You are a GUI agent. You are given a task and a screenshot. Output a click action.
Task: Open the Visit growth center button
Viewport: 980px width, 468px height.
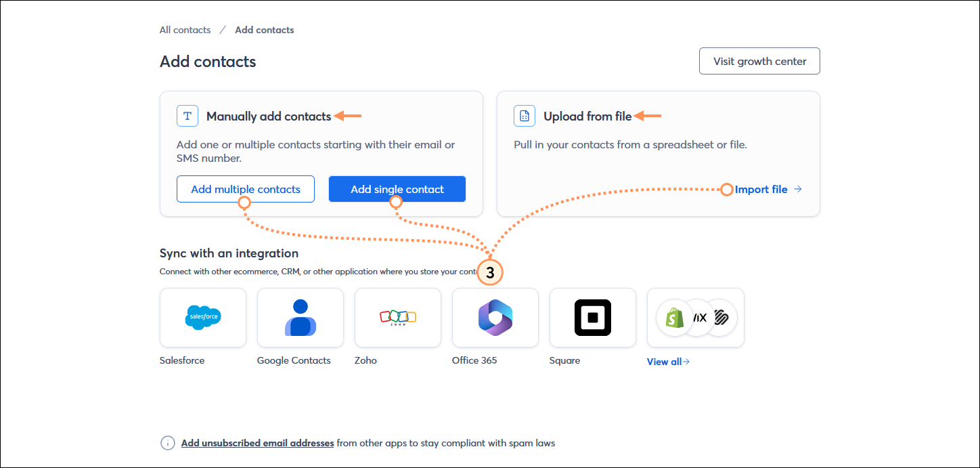(x=759, y=61)
